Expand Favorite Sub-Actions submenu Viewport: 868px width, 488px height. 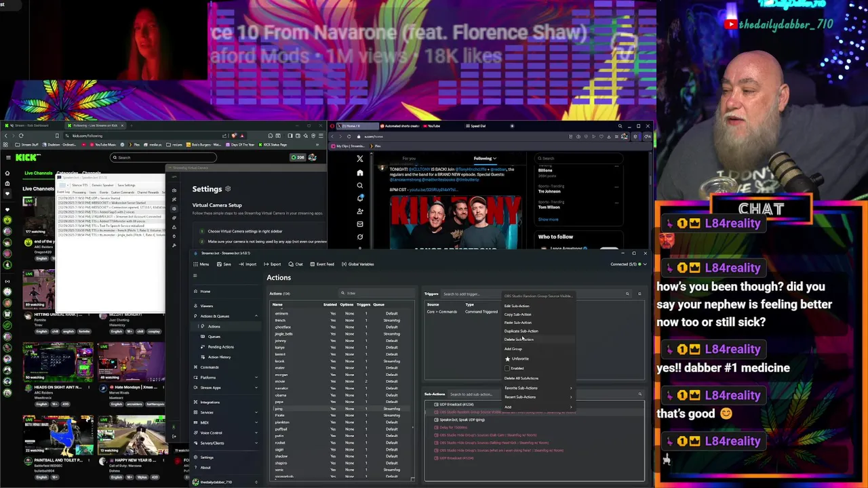coord(538,388)
